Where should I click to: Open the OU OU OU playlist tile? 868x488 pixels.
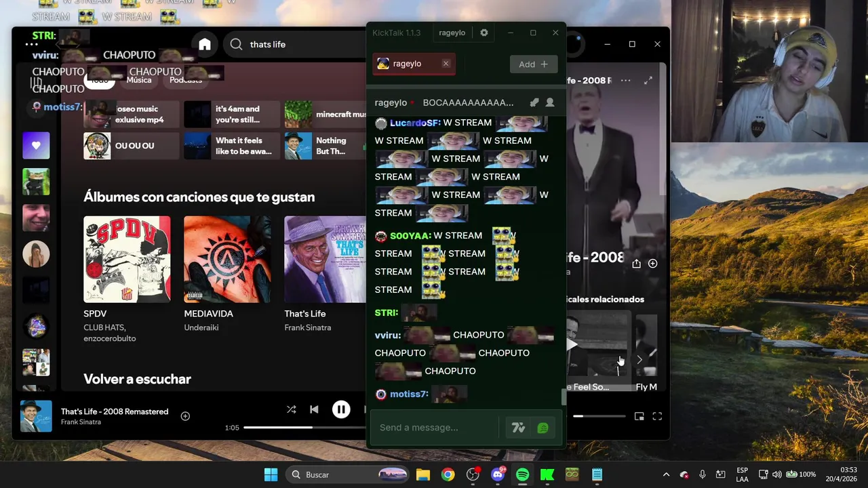[x=132, y=146]
